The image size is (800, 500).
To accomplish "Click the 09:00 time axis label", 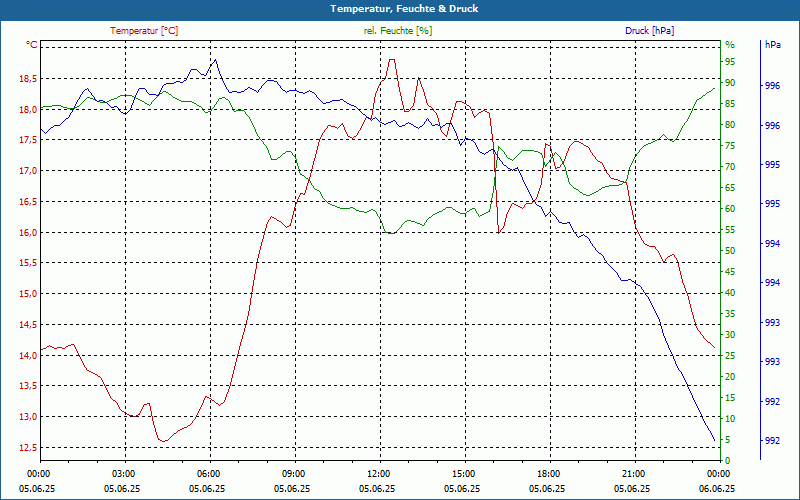I will (294, 473).
